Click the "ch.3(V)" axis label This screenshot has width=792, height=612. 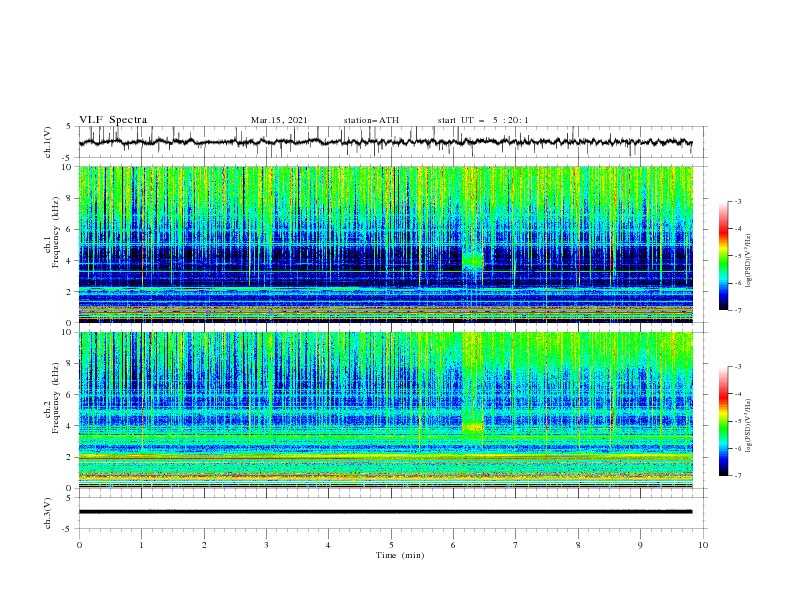point(48,513)
